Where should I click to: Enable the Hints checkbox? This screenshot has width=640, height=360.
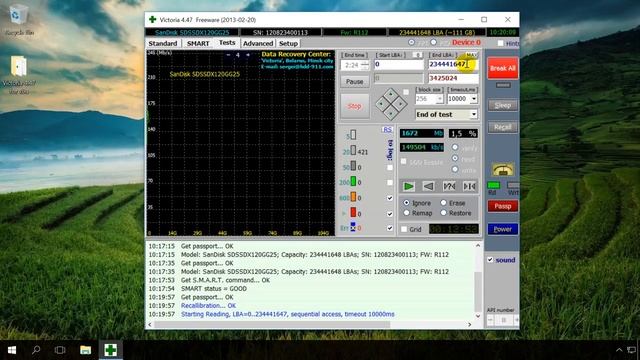pyautogui.click(x=501, y=43)
